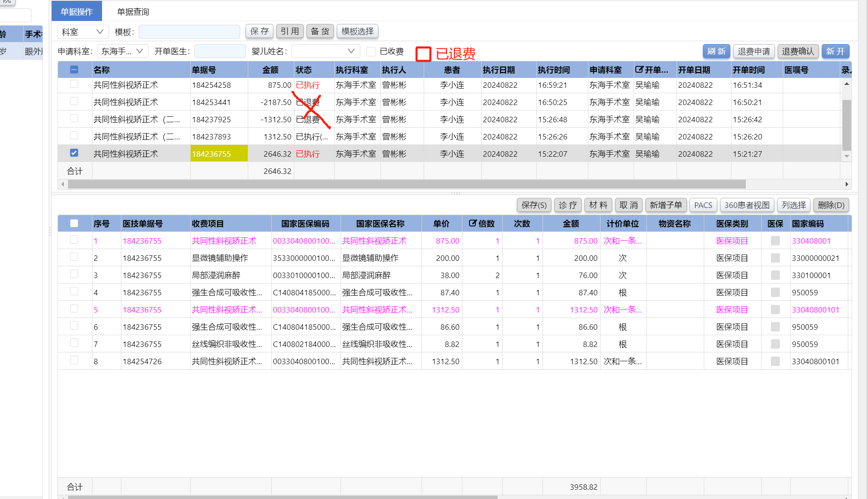
Task: Select the 单据操作 tab
Action: pos(76,12)
